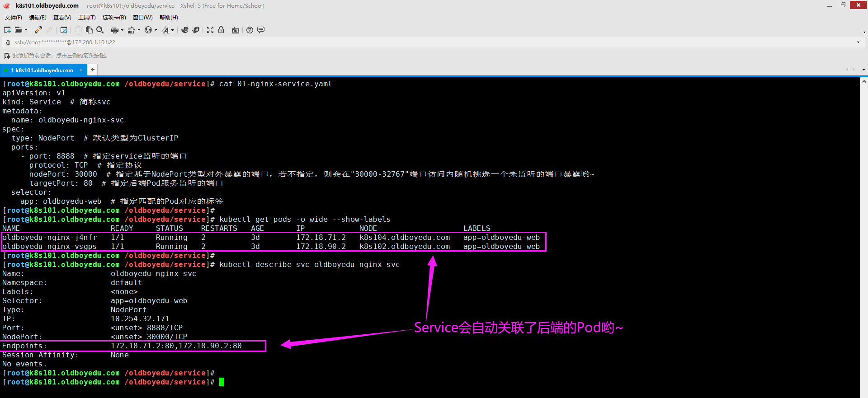The image size is (868, 398).
Task: Expand the Font dropdown arrow
Action: coord(172,30)
